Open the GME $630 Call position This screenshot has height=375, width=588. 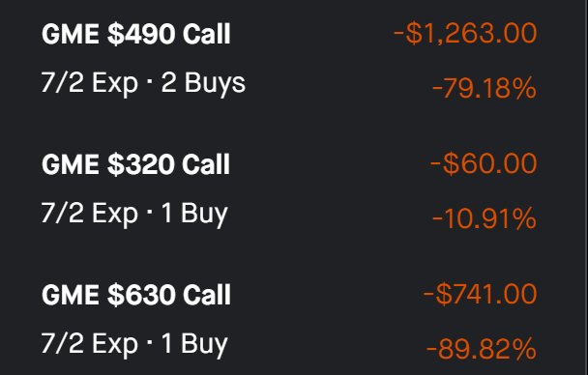click(289, 318)
